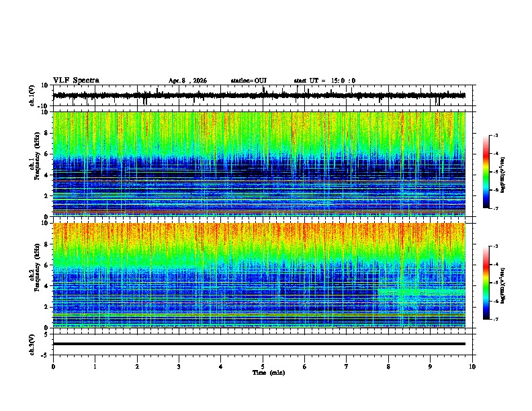This screenshot has height=411, width=532.
Task: Click the ch.2 color scale bar
Action: click(x=486, y=283)
